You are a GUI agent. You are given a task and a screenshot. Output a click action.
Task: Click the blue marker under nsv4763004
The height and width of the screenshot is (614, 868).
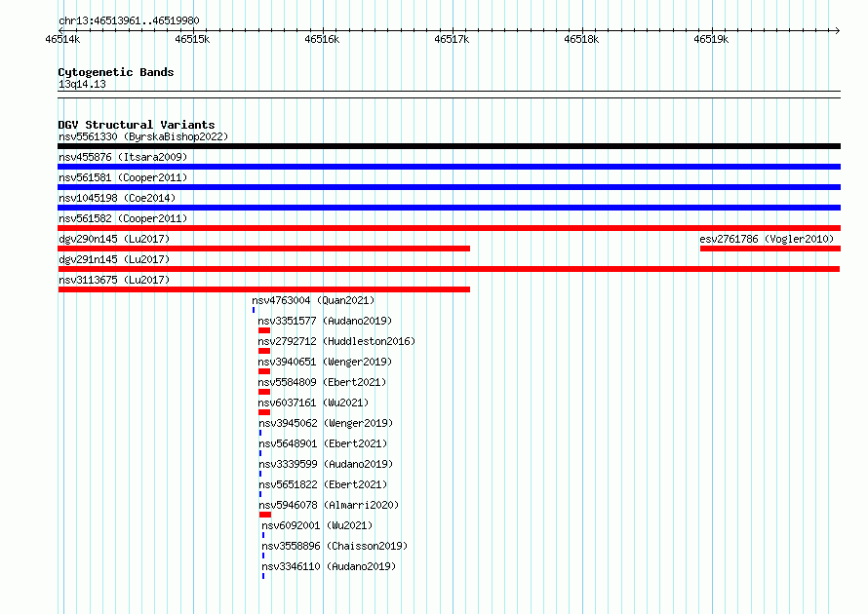(x=254, y=310)
